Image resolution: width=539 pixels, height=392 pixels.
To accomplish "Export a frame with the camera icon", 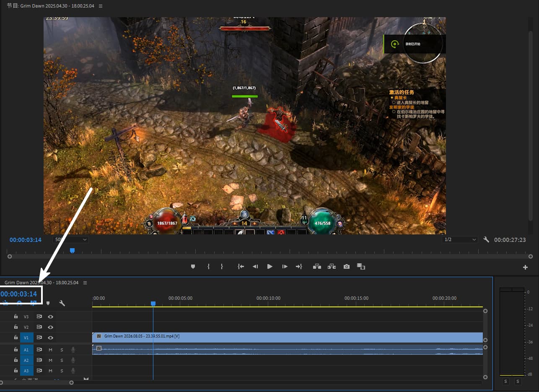I will pos(346,266).
